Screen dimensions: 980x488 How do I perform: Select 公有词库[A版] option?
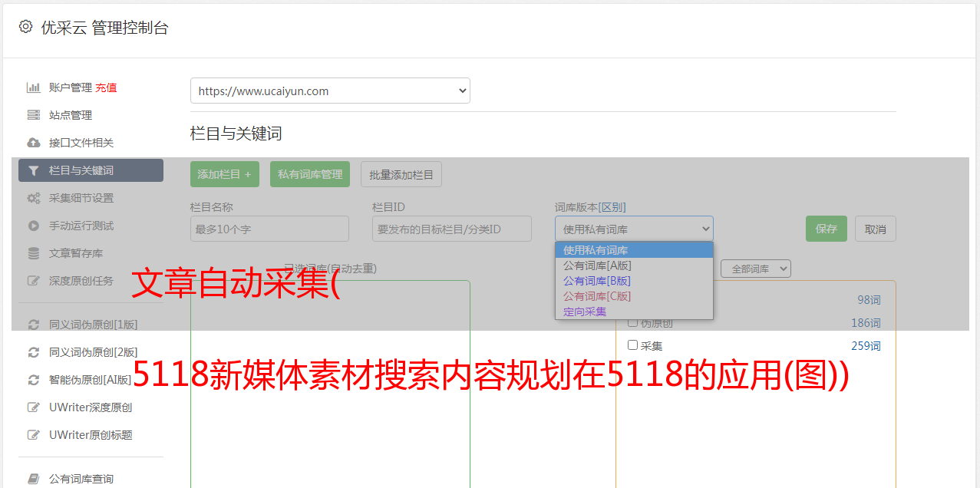pyautogui.click(x=634, y=265)
